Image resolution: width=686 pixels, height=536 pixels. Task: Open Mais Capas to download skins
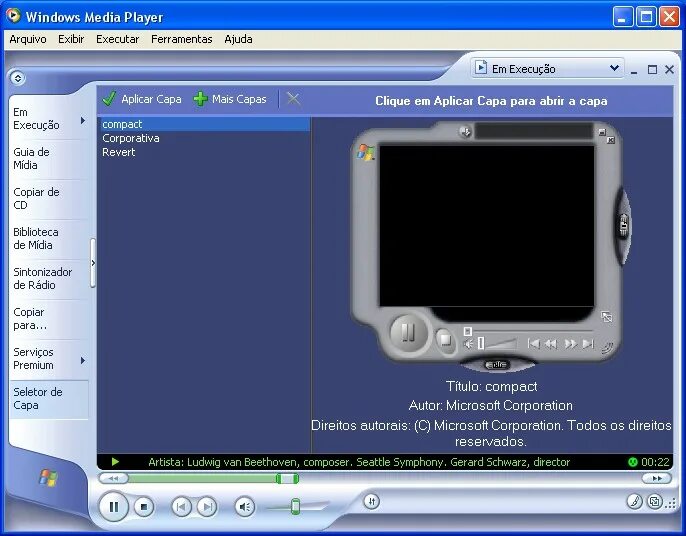[239, 99]
